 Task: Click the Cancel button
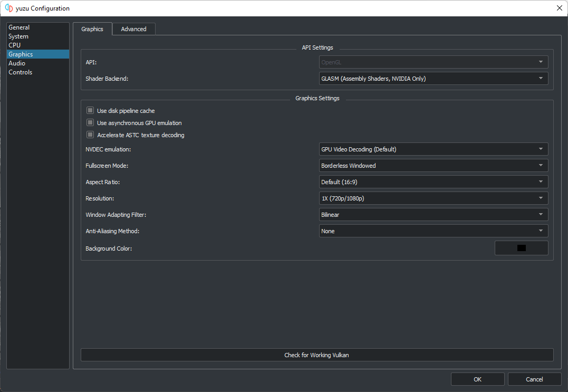534,379
